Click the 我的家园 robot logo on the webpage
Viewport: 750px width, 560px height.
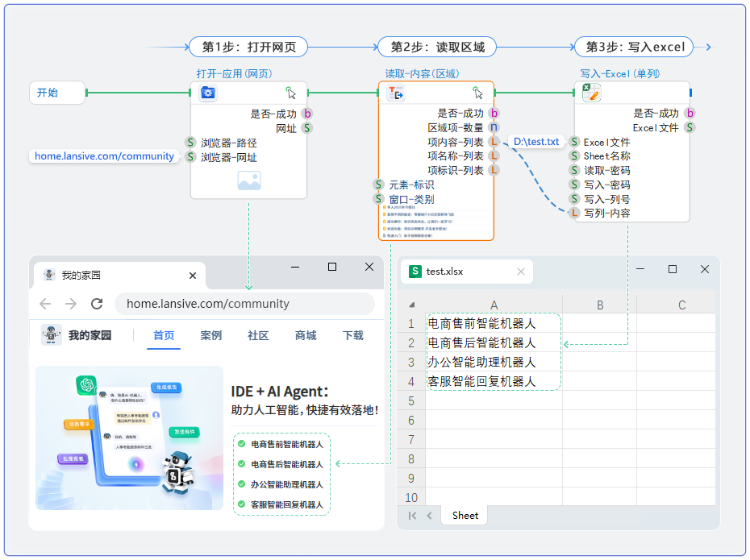(x=52, y=335)
